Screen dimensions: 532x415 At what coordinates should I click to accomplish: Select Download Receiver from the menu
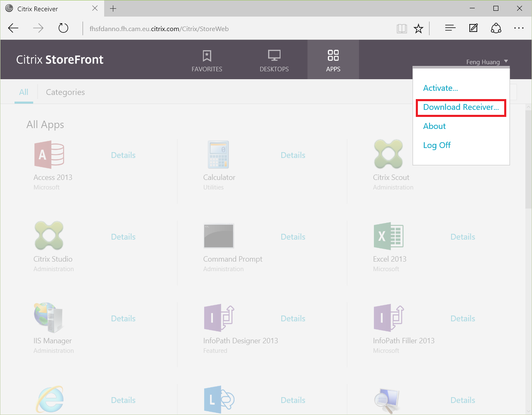(461, 107)
